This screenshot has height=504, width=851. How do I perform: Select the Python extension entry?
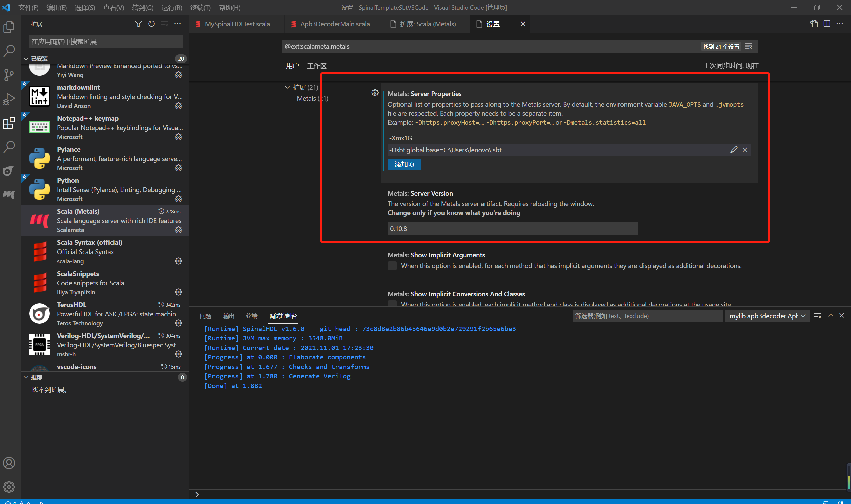pyautogui.click(x=105, y=189)
